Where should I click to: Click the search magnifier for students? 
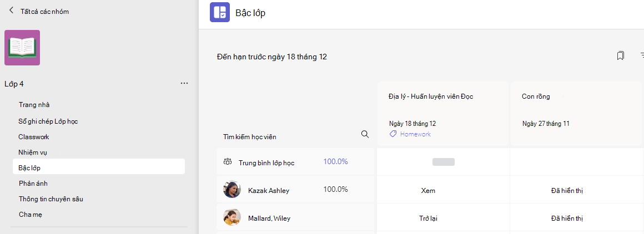pyautogui.click(x=365, y=134)
